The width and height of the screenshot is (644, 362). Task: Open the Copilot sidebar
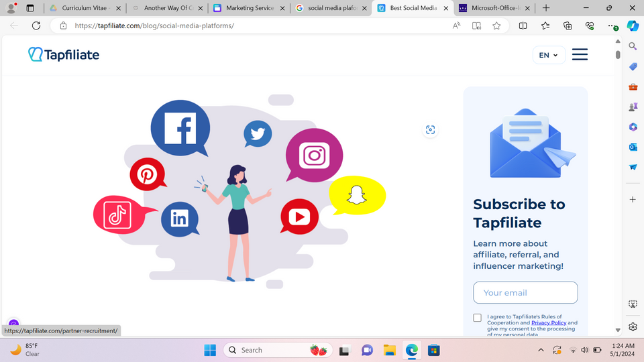point(633,25)
